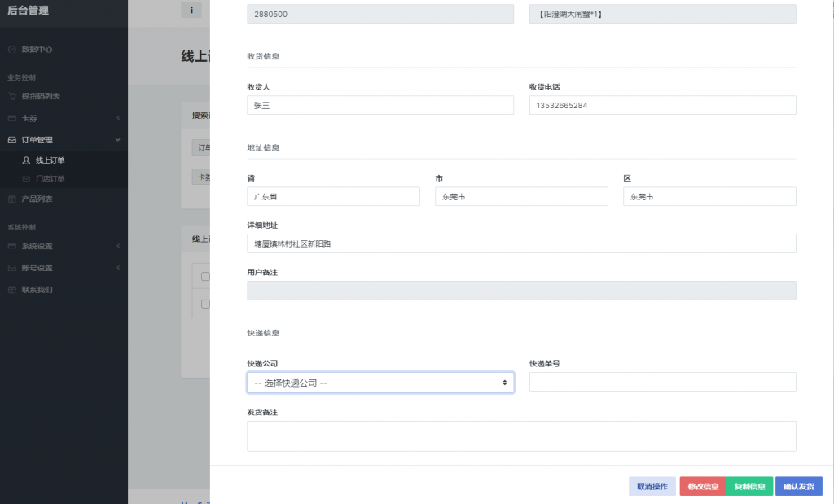Click the 发货备注 text area
The width and height of the screenshot is (834, 504).
521,436
